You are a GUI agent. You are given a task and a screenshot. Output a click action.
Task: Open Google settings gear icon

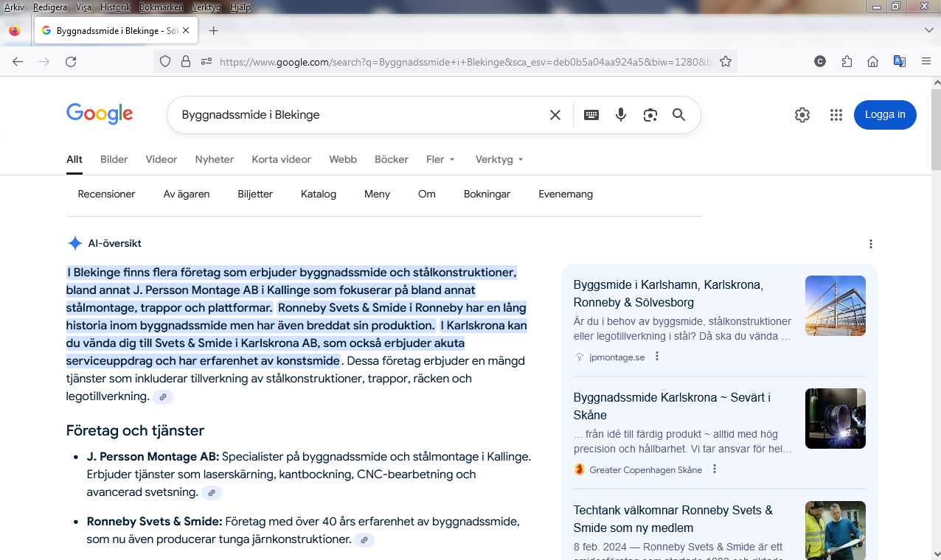pyautogui.click(x=802, y=115)
